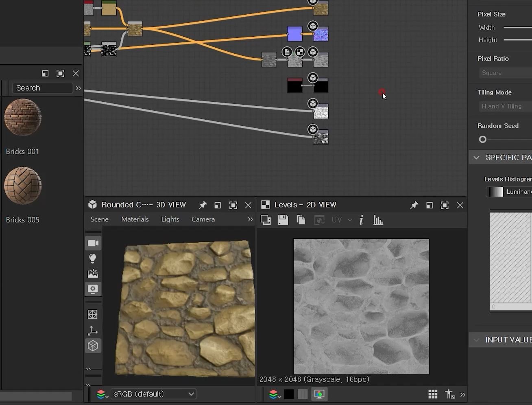Select the Bricks 005 material thumbnail
The height and width of the screenshot is (405, 532).
pyautogui.click(x=23, y=186)
